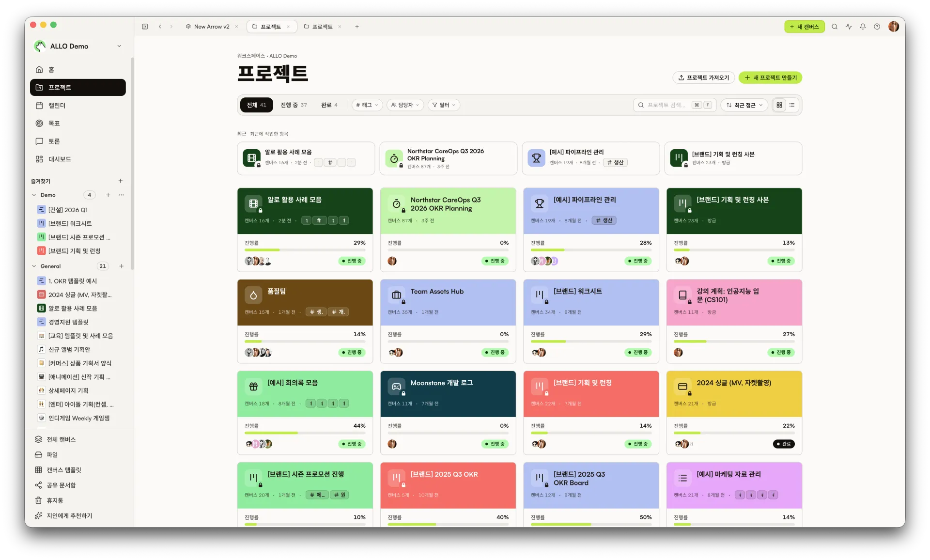Select the 완료 4 tab
Screen dimensions: 930x560
[x=329, y=105]
